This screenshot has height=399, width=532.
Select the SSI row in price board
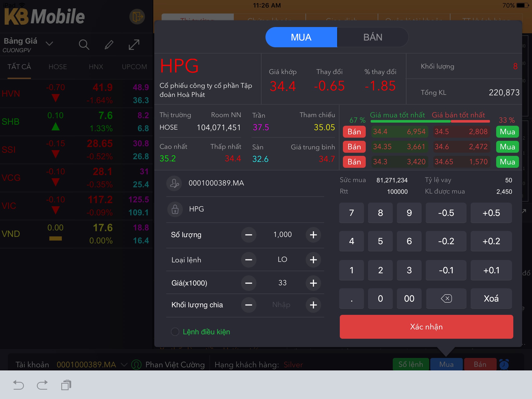tap(76, 150)
